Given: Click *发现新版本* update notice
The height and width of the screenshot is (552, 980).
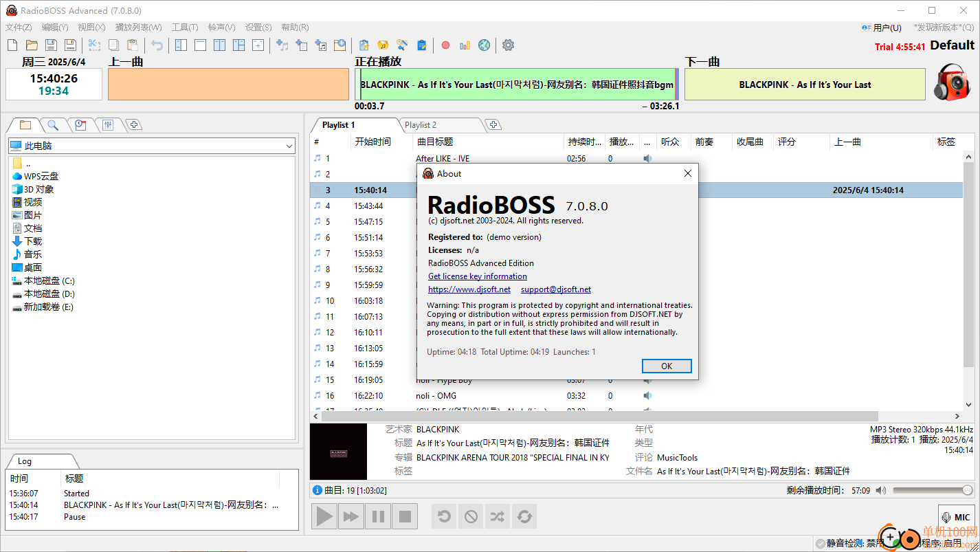Looking at the screenshot, I should point(944,27).
